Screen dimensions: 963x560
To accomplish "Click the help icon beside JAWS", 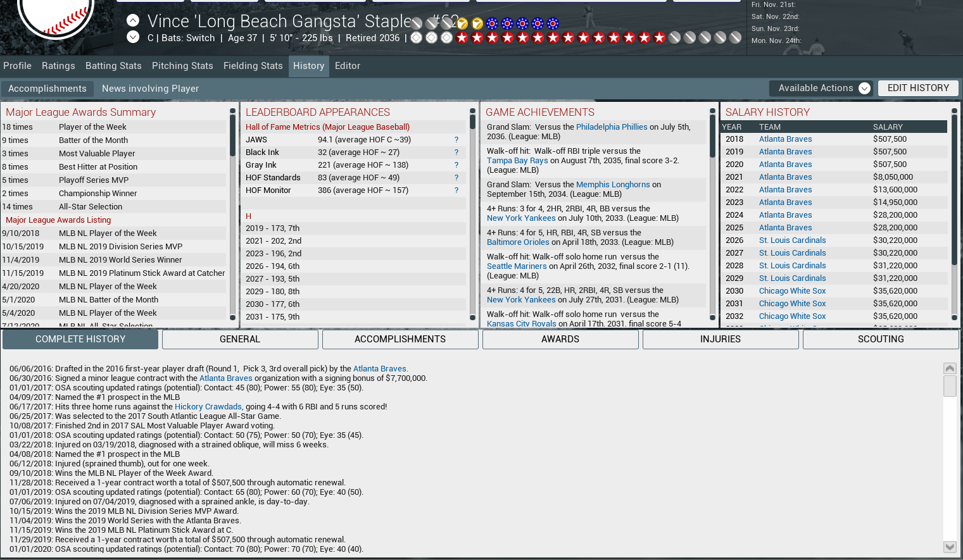I will tap(456, 140).
